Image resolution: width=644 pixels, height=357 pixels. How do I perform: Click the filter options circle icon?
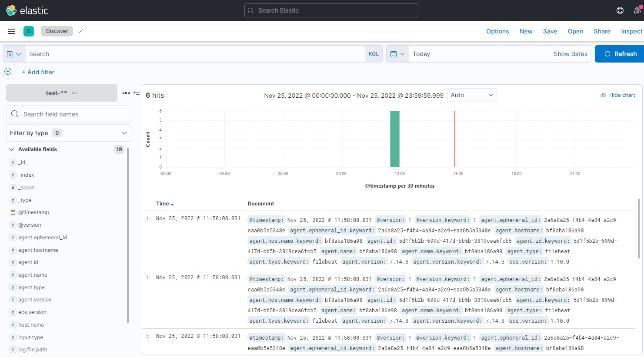pyautogui.click(x=8, y=71)
